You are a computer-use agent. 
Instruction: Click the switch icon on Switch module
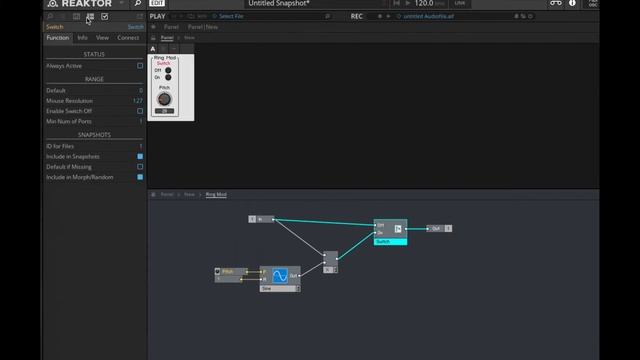tap(398, 229)
